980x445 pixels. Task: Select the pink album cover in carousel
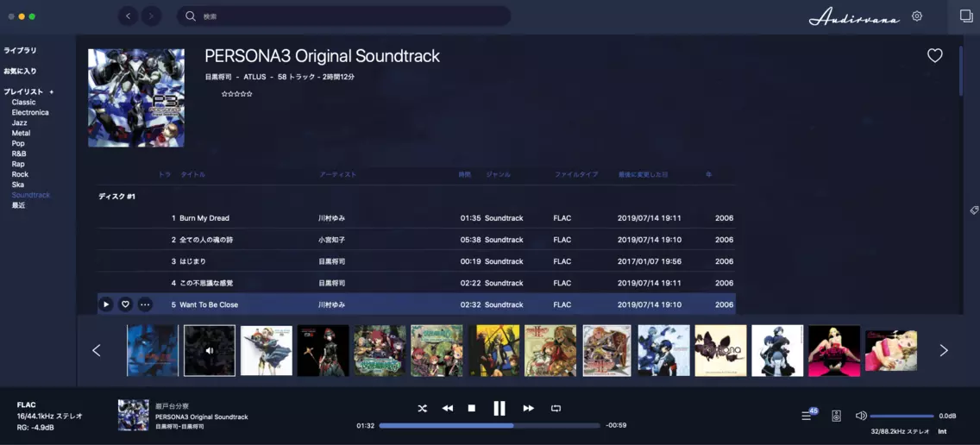pos(833,351)
